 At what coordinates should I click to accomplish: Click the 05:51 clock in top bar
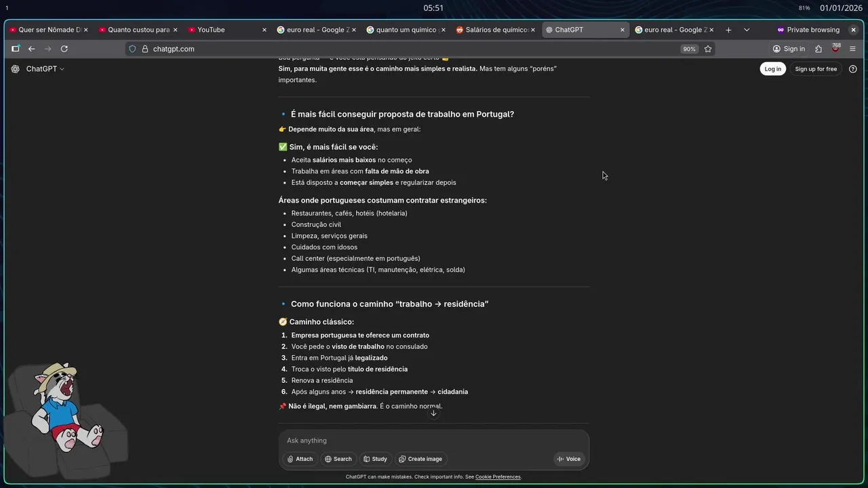433,8
